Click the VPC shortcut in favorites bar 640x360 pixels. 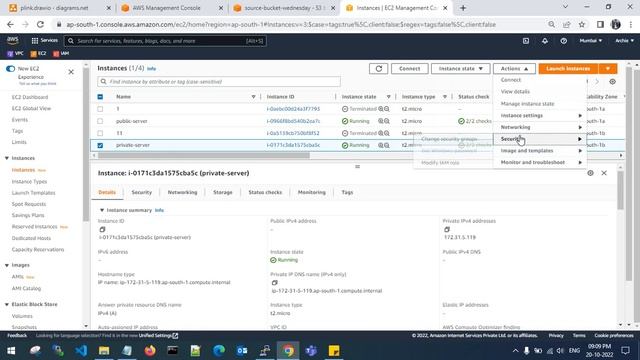pyautogui.click(x=15, y=53)
